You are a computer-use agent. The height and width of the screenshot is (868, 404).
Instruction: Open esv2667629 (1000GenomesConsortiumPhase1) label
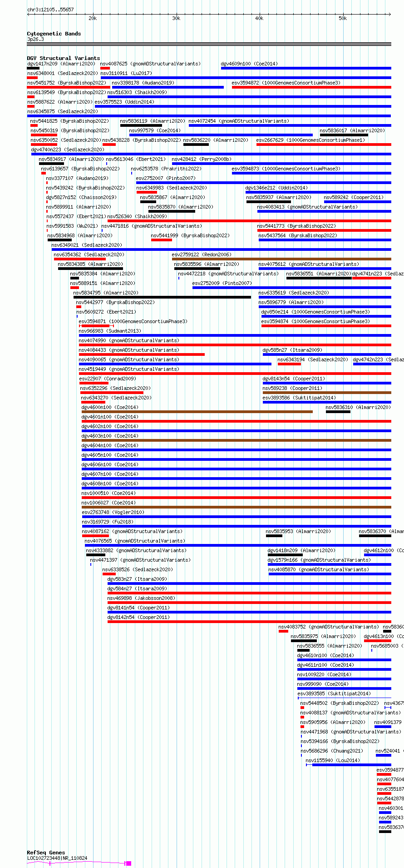[310, 140]
